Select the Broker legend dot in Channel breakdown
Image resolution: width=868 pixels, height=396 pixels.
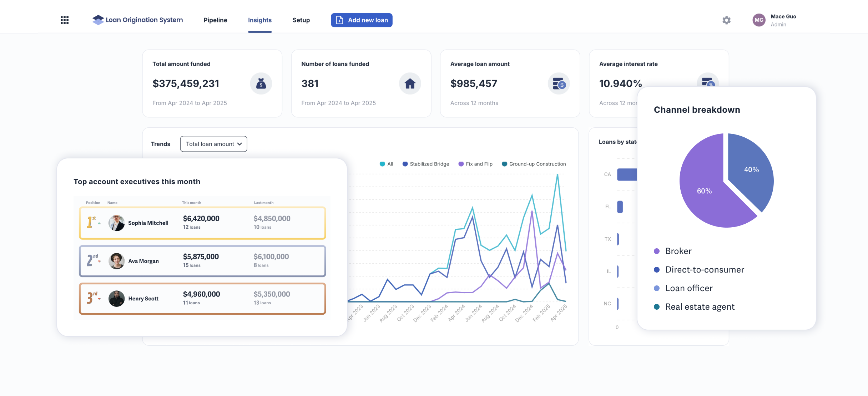(657, 251)
